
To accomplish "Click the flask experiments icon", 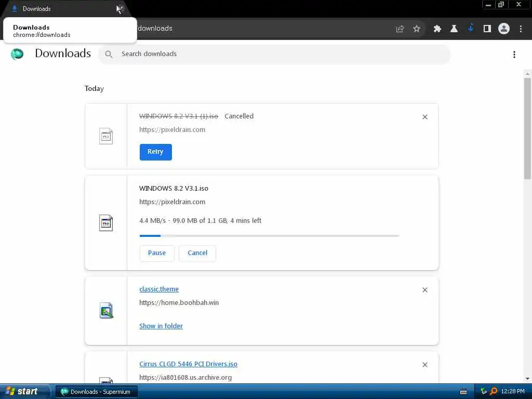I will 454,29.
